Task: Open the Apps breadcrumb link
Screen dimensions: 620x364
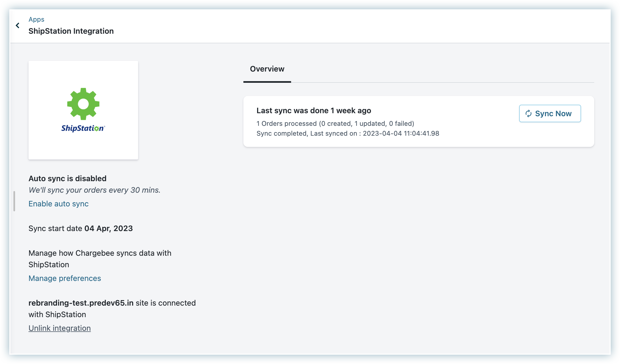Action: click(36, 19)
